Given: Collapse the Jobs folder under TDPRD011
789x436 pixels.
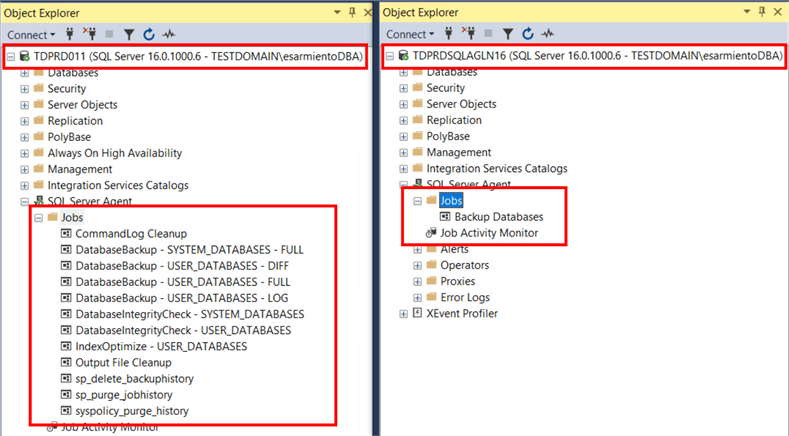Looking at the screenshot, I should click(38, 218).
